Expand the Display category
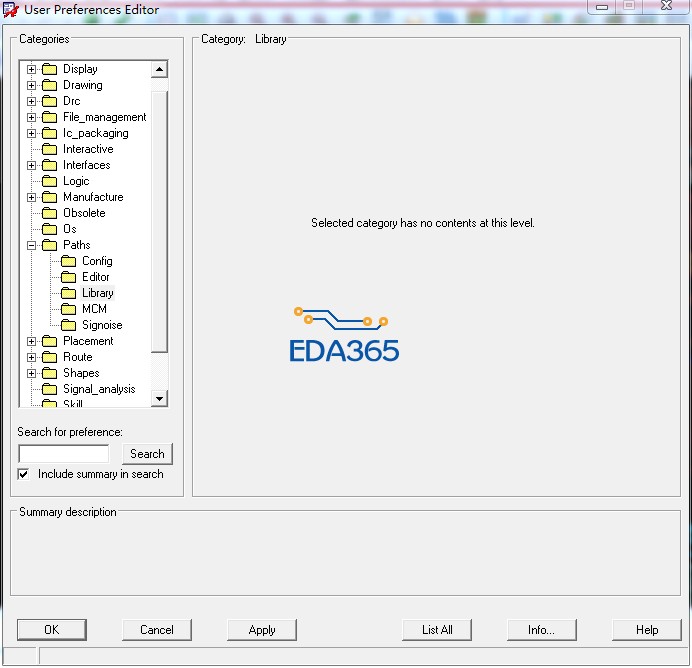The width and height of the screenshot is (692, 668). [x=31, y=69]
